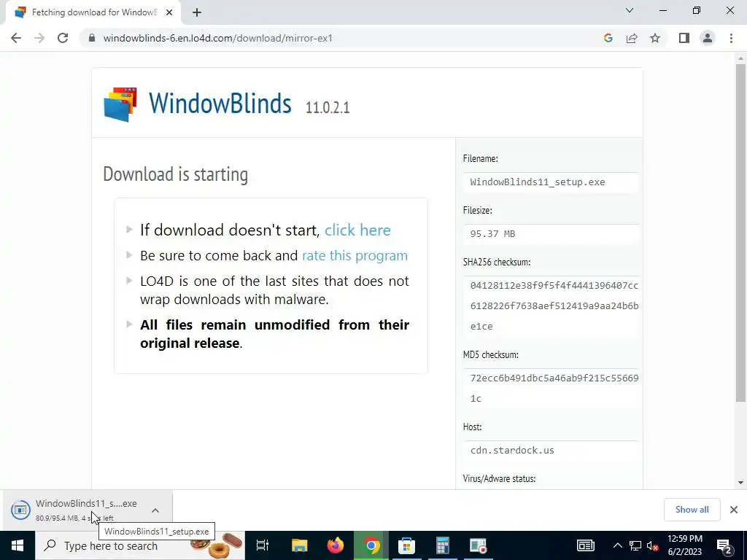This screenshot has height=560, width=747.
Task: Open the clock showing 12:59 PM
Action: [685, 545]
